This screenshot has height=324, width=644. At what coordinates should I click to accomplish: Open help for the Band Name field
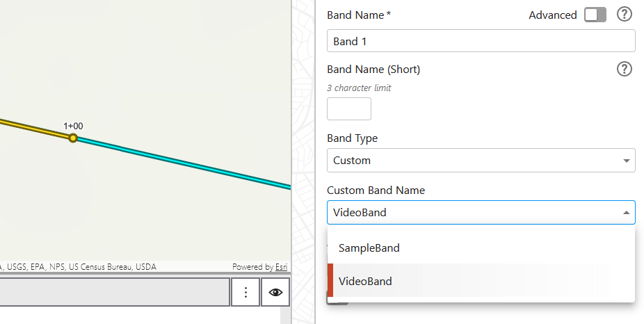[625, 15]
